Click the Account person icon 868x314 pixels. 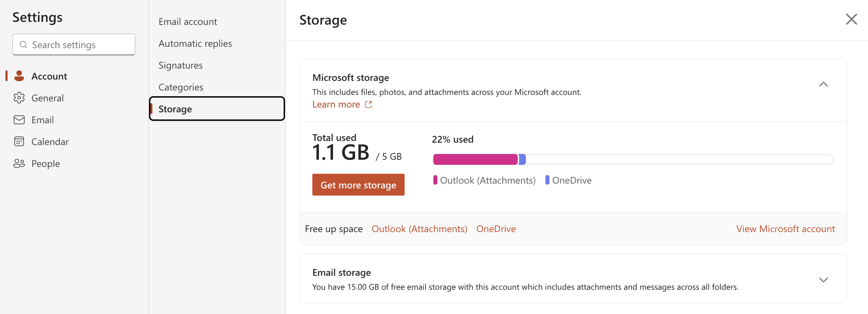(19, 76)
